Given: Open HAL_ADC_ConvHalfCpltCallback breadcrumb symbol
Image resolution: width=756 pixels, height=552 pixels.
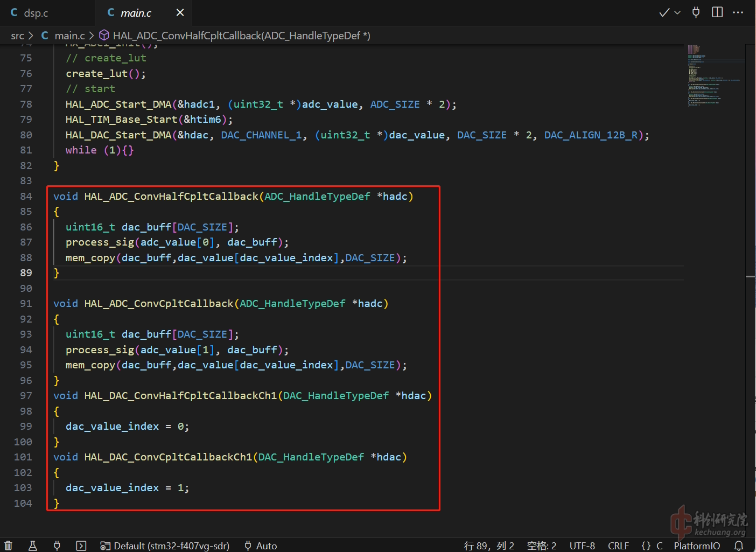Looking at the screenshot, I should [x=241, y=36].
